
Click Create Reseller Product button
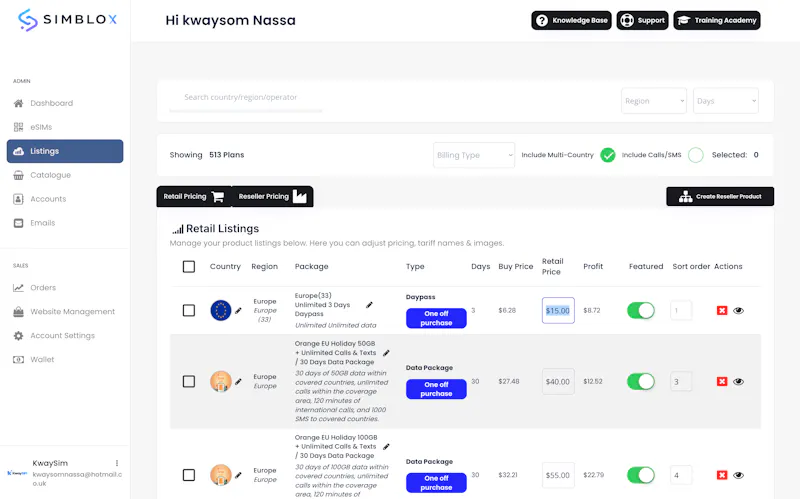pos(720,196)
